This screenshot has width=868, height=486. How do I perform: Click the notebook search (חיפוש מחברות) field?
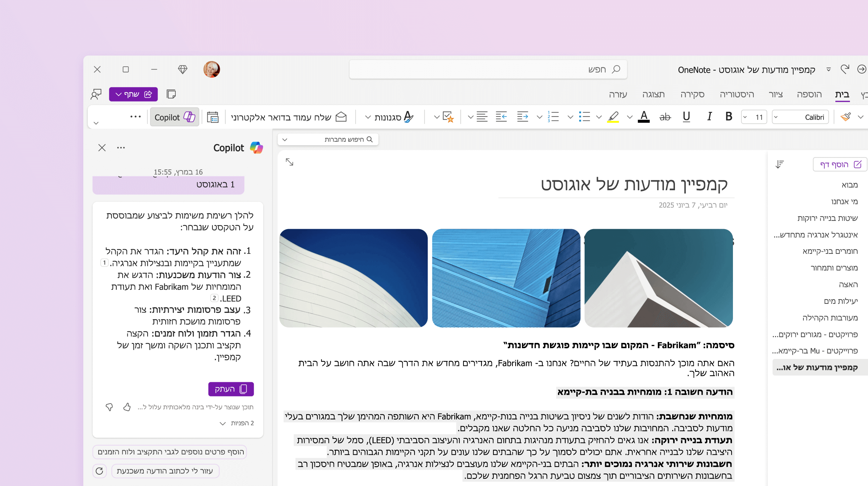coord(328,140)
